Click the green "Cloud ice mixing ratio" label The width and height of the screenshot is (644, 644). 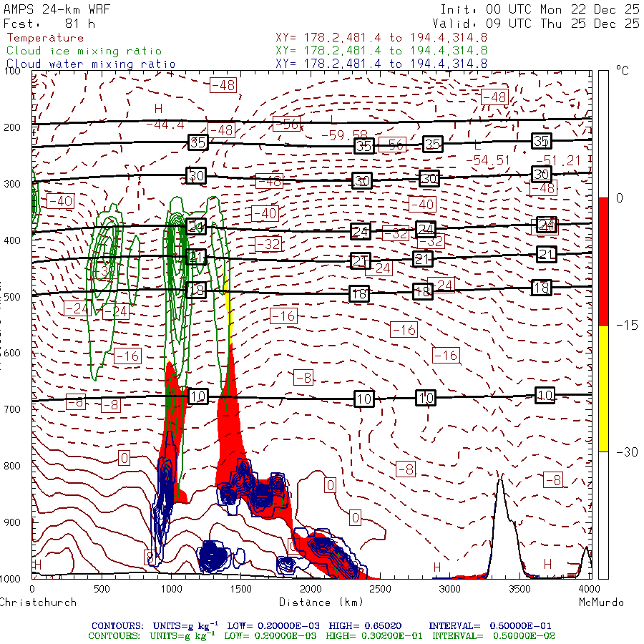coord(84,51)
